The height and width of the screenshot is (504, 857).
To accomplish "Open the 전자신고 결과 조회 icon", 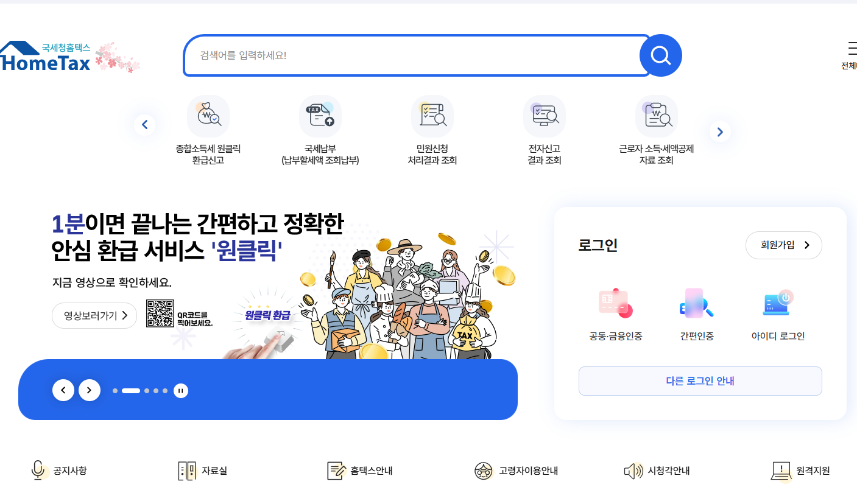I will tap(545, 116).
